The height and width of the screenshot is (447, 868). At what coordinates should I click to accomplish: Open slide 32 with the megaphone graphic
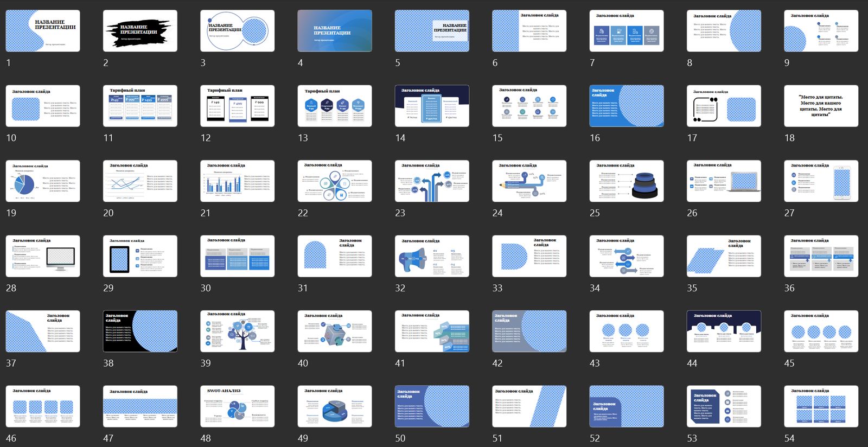point(432,256)
